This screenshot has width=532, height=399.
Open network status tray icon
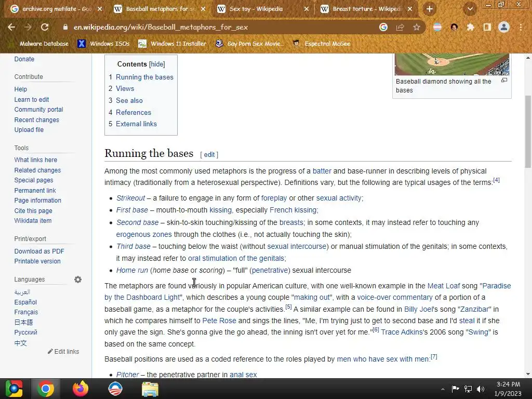[x=468, y=389]
